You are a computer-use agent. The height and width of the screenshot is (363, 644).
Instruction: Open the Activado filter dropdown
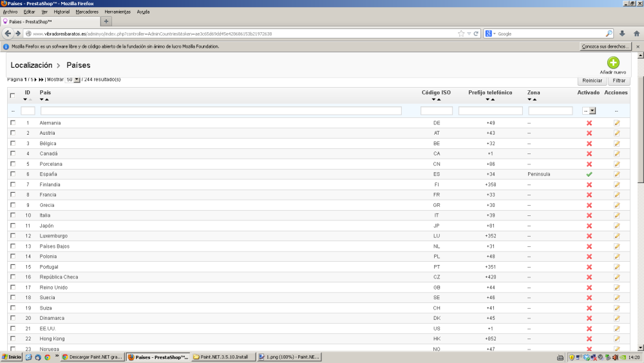coord(589,111)
